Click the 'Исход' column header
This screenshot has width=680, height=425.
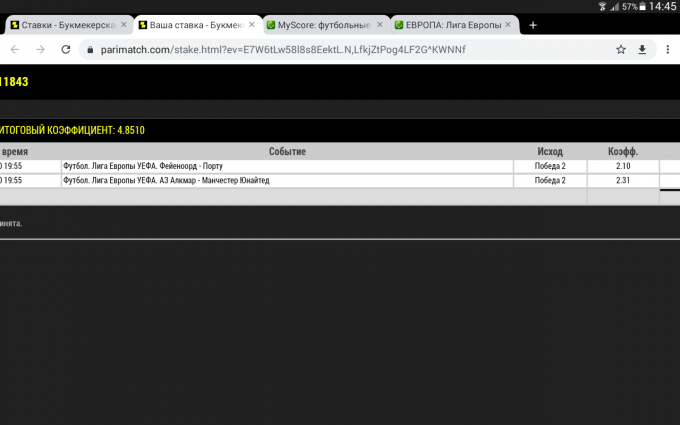pyautogui.click(x=550, y=151)
